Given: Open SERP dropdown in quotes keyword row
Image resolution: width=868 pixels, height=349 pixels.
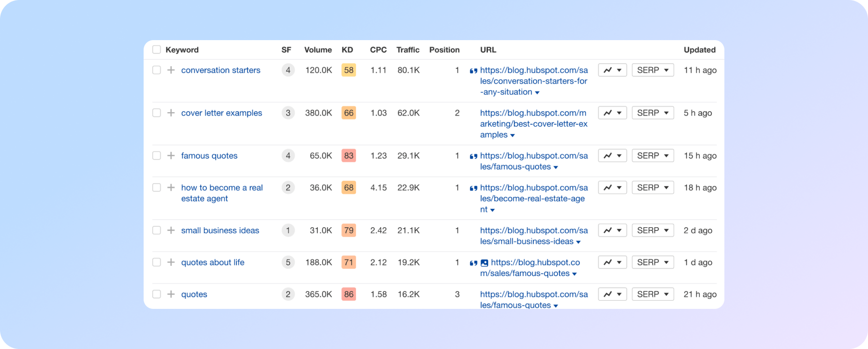Looking at the screenshot, I should [653, 294].
